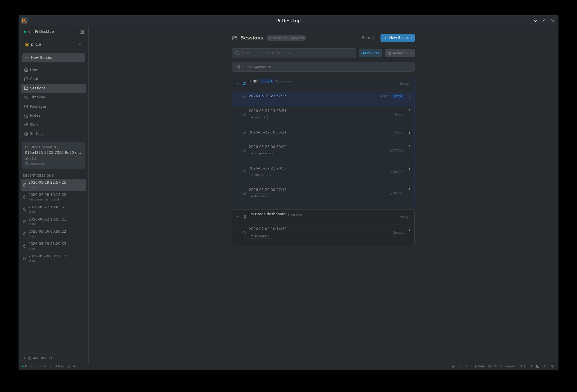Click clock icon of session 2026-06-22 10:55:21
The image size is (577, 392).
pyautogui.click(x=244, y=132)
